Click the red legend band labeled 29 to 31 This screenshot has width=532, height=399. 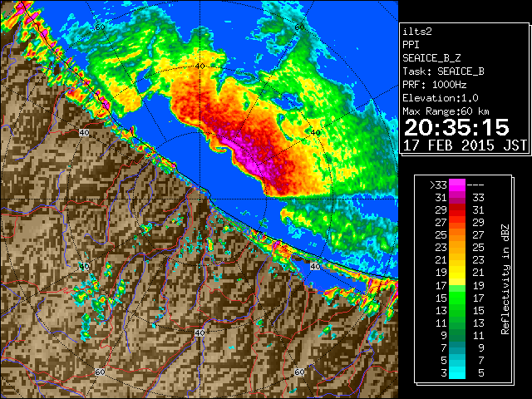(457, 210)
